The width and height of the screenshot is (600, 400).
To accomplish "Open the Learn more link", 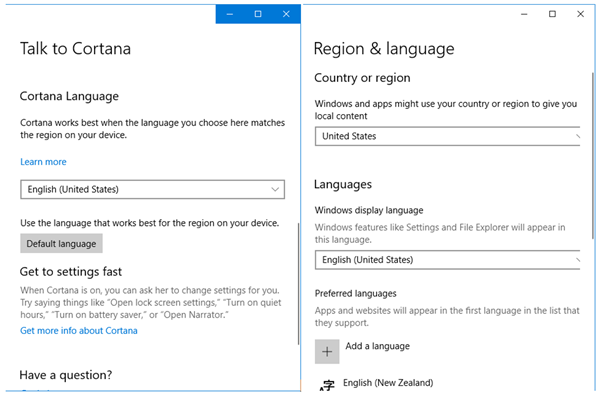I will (43, 162).
